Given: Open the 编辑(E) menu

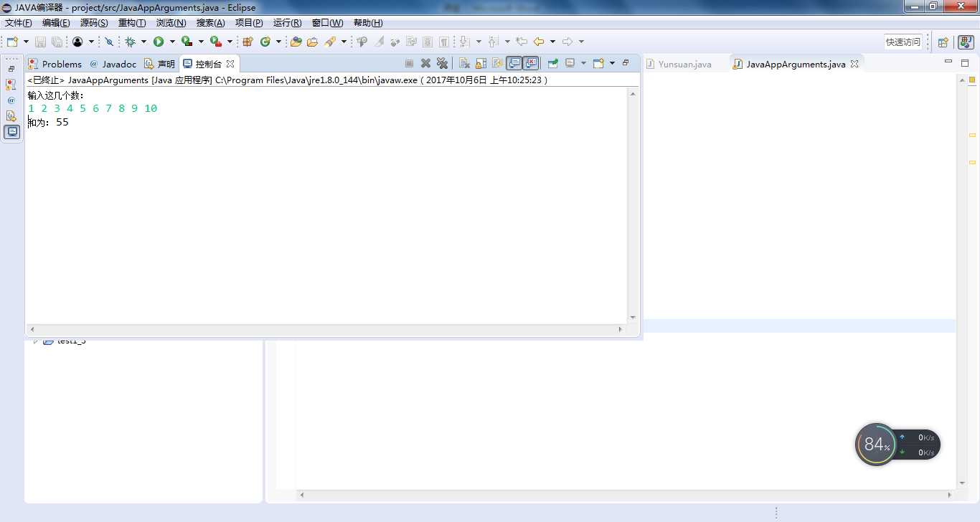Looking at the screenshot, I should [56, 23].
